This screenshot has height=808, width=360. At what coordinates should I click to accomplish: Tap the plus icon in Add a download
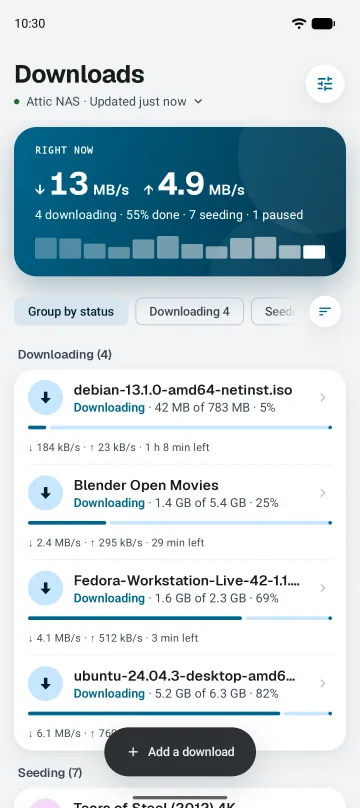[133, 752]
